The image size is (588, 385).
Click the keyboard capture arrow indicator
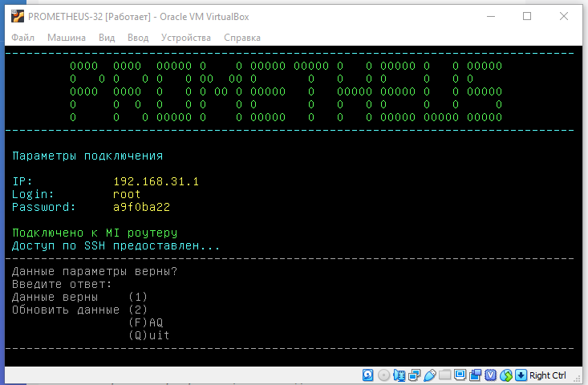pyautogui.click(x=521, y=375)
